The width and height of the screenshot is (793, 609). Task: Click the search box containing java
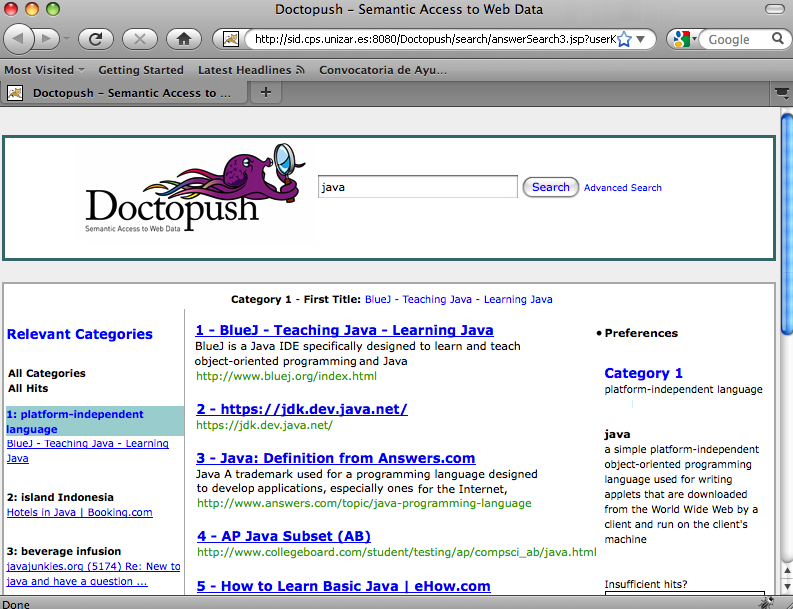tap(417, 187)
